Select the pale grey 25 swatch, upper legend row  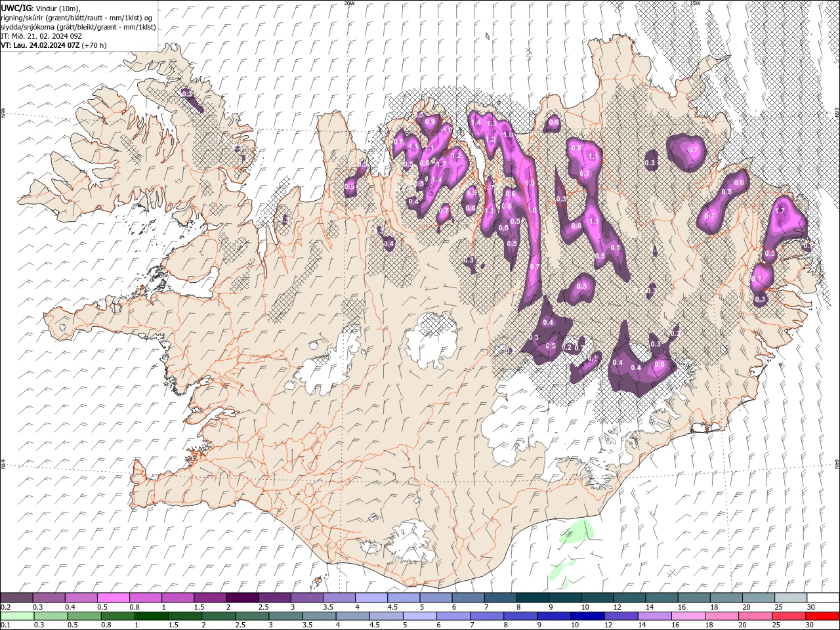coord(791,598)
